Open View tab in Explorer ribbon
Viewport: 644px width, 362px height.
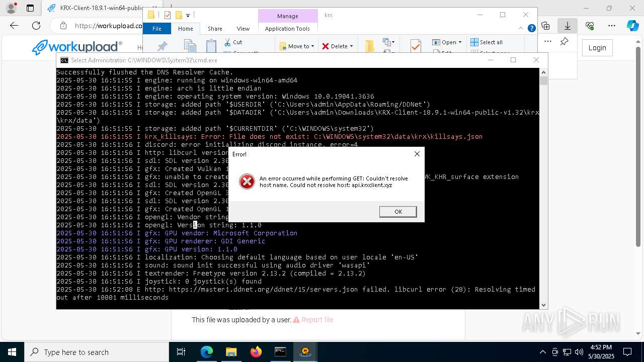pos(243,29)
